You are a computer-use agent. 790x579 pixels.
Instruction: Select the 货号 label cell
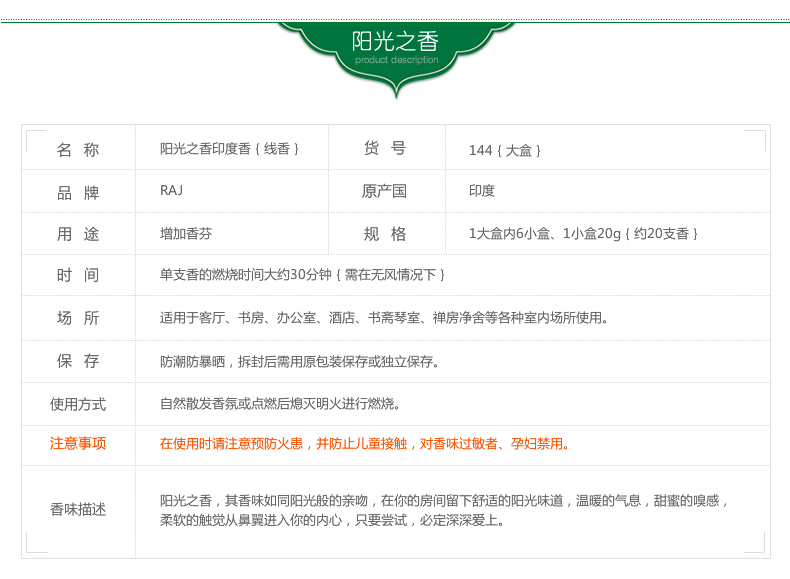385,148
